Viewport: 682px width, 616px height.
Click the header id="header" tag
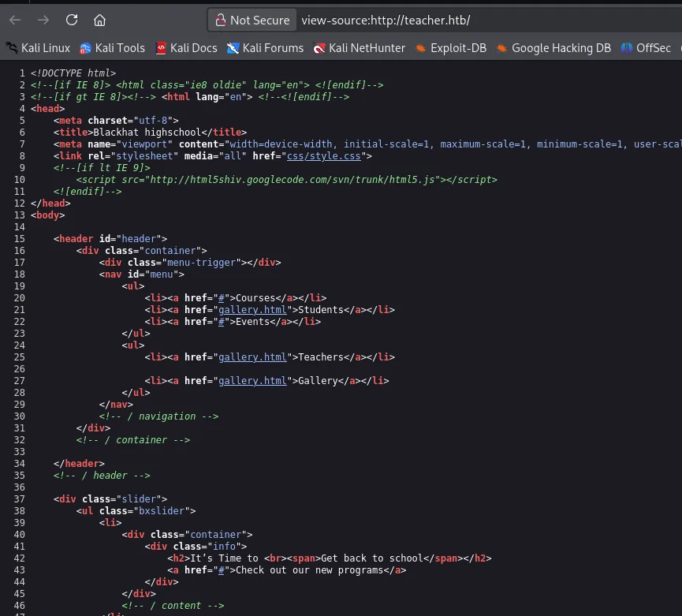pos(110,239)
